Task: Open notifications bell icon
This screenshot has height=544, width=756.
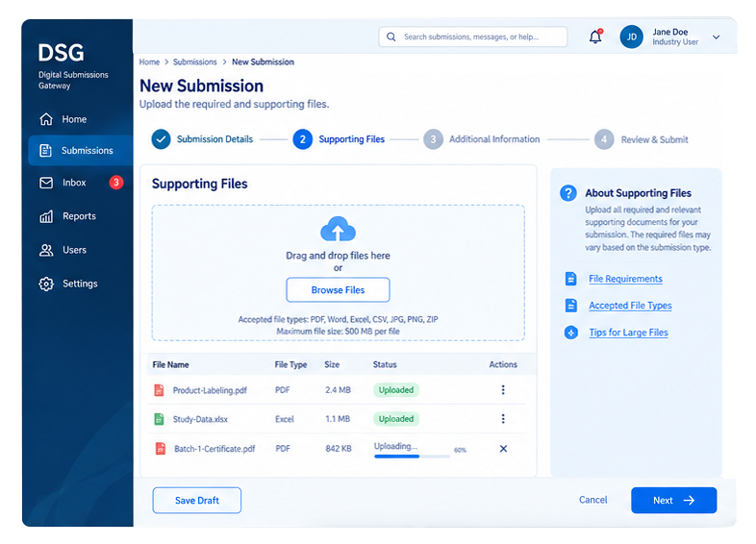Action: [595, 37]
